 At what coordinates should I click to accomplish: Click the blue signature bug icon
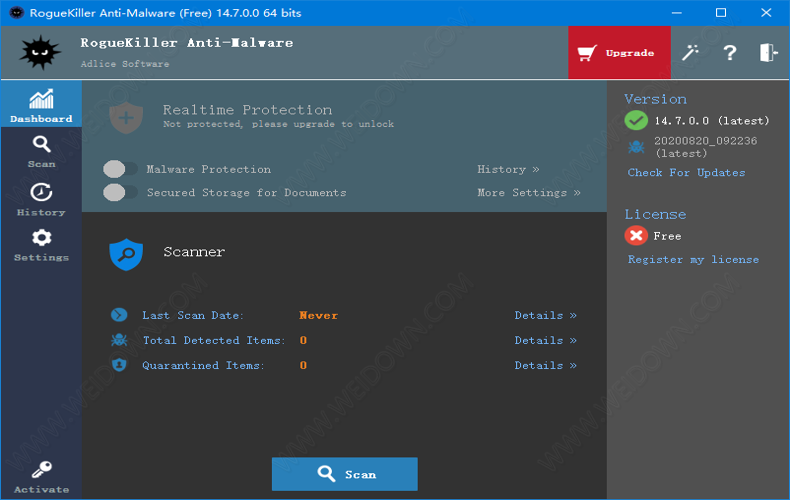pyautogui.click(x=636, y=147)
